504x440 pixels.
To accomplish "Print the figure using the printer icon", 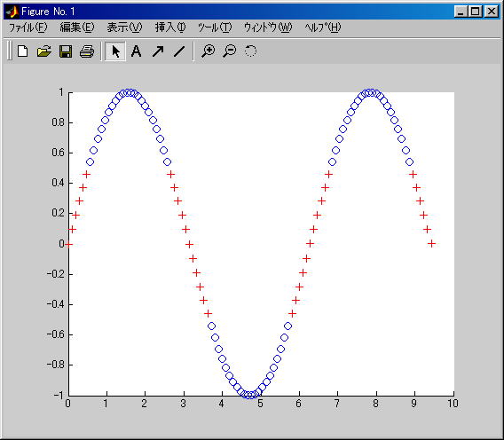I will coord(87,51).
